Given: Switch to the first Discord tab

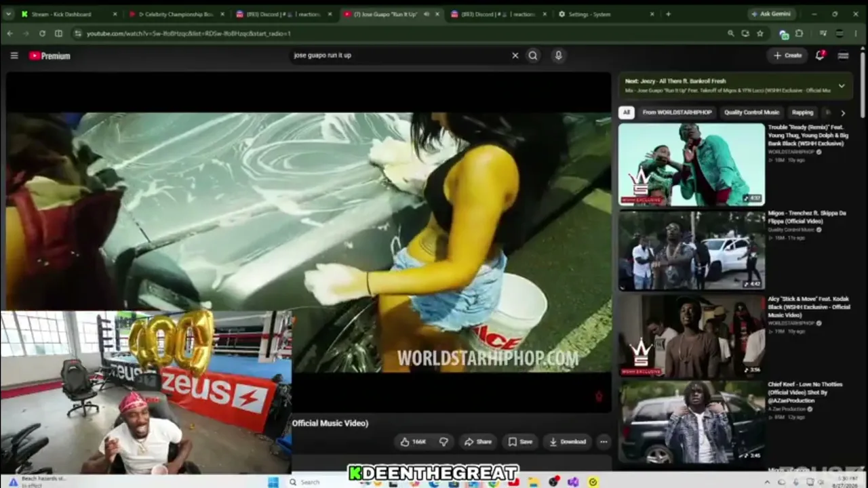Looking at the screenshot, I should (283, 14).
